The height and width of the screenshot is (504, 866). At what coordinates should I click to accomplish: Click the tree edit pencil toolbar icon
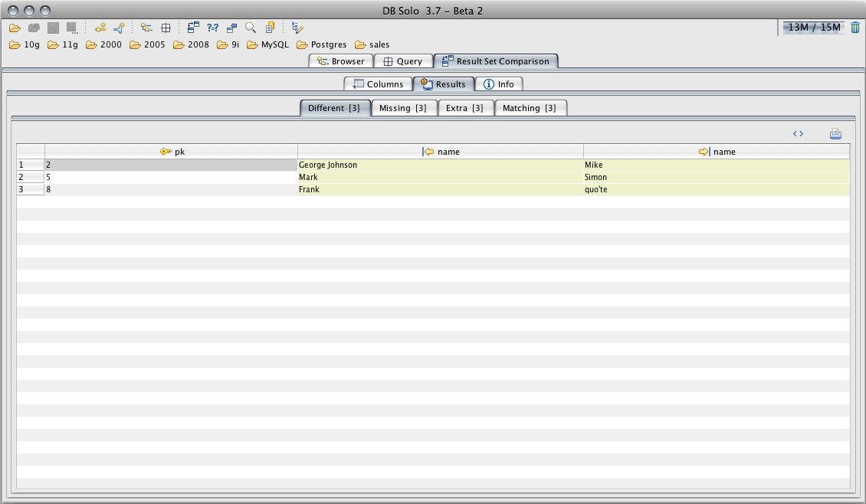pyautogui.click(x=297, y=28)
